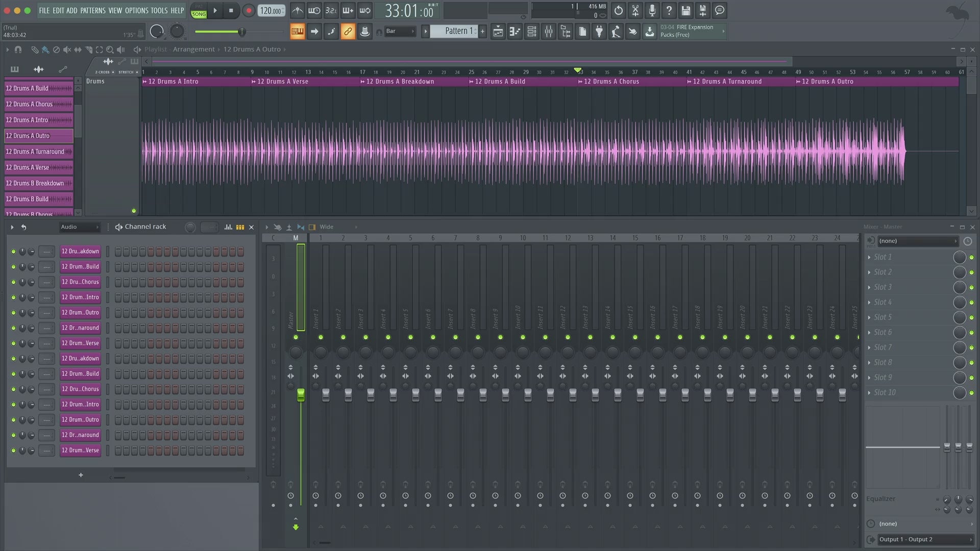
Task: Toggle STRETCH option in playlist
Action: pos(128,72)
